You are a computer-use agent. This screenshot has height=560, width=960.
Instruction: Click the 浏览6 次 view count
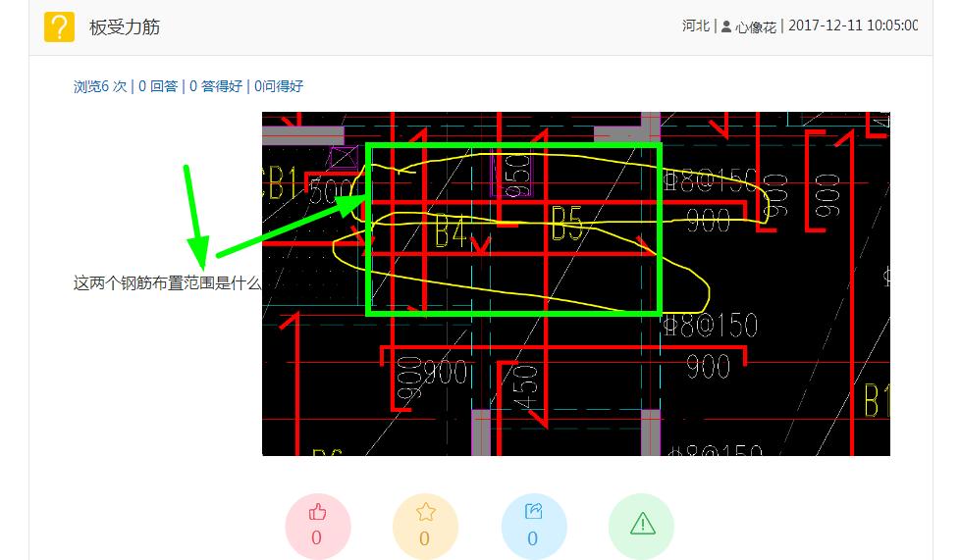pyautogui.click(x=100, y=86)
